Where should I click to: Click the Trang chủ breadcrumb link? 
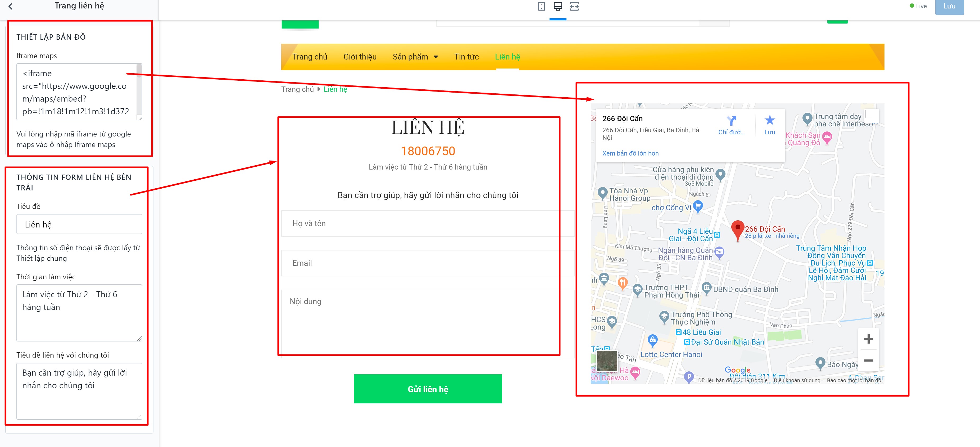(297, 89)
